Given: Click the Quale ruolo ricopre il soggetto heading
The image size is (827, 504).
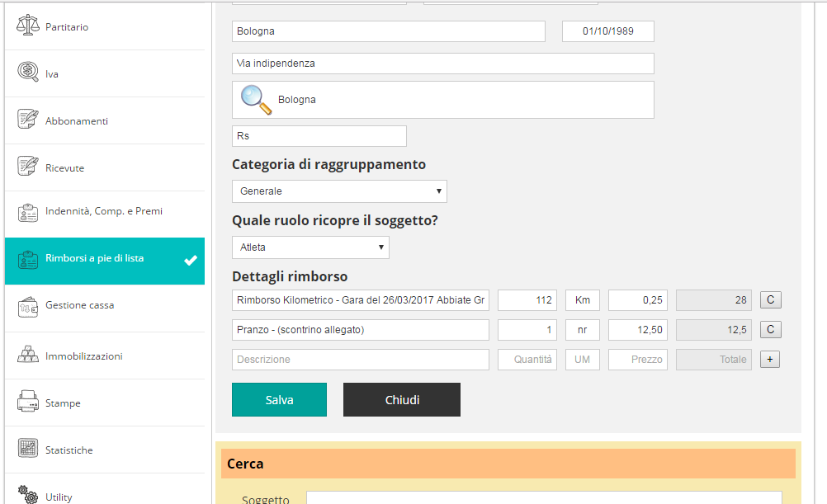Looking at the screenshot, I should 335,220.
